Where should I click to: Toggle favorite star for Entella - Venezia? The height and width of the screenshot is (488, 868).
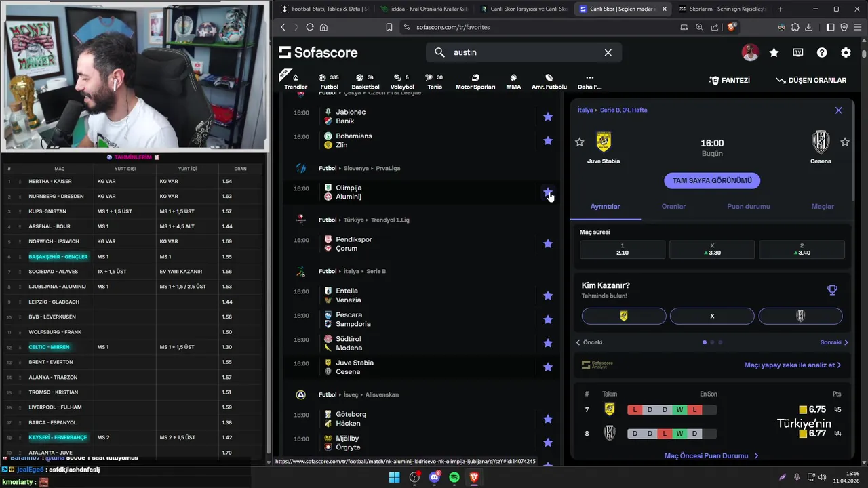point(548,296)
